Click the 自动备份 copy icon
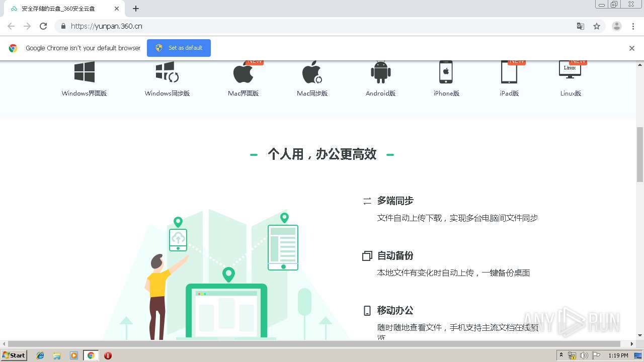 (x=367, y=256)
